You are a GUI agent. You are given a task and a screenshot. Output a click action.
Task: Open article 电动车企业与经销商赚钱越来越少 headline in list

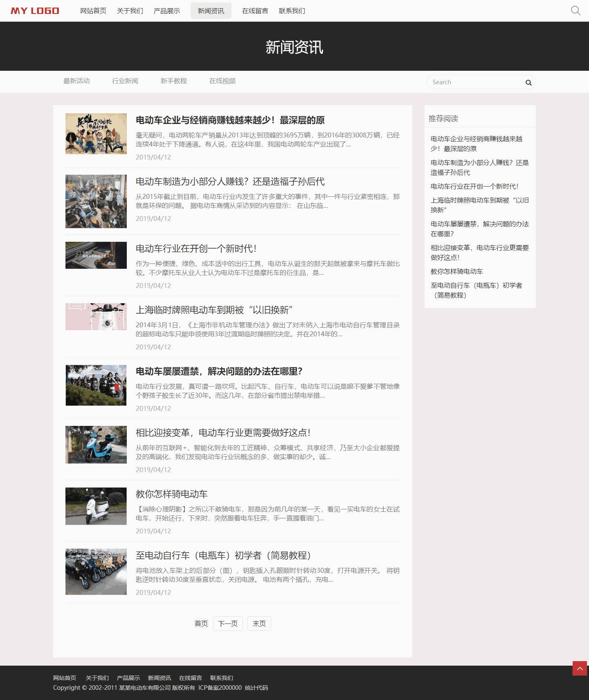pos(230,120)
